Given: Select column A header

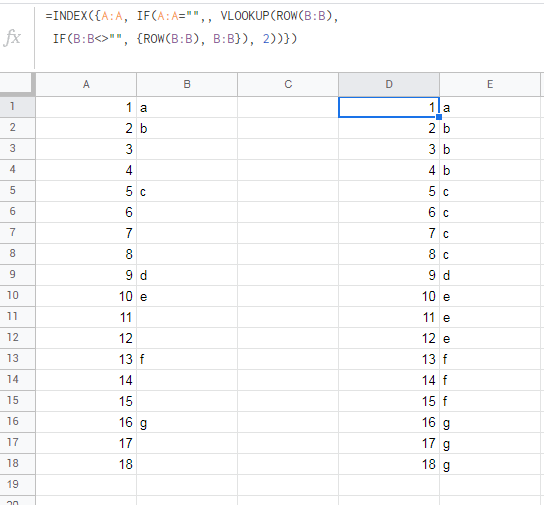Looking at the screenshot, I should pos(86,84).
